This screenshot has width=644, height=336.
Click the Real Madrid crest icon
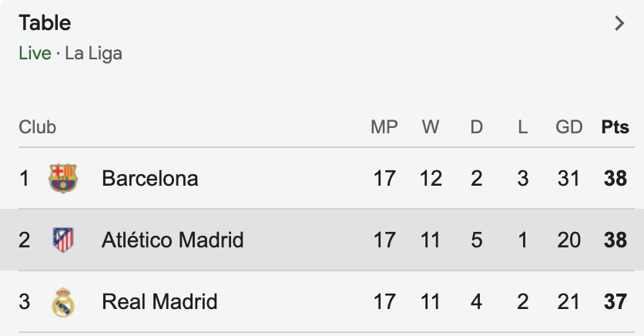pyautogui.click(x=63, y=302)
